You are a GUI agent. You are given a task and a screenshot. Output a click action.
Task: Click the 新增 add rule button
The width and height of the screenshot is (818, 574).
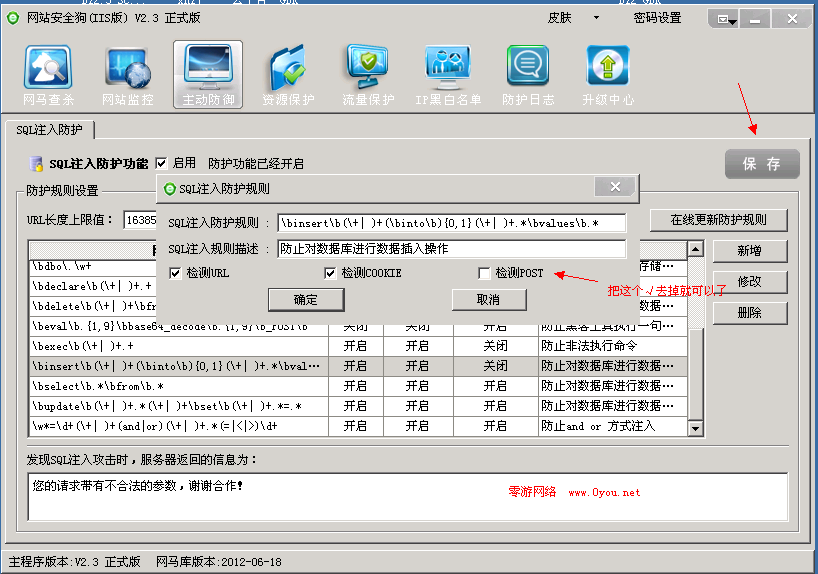(749, 251)
